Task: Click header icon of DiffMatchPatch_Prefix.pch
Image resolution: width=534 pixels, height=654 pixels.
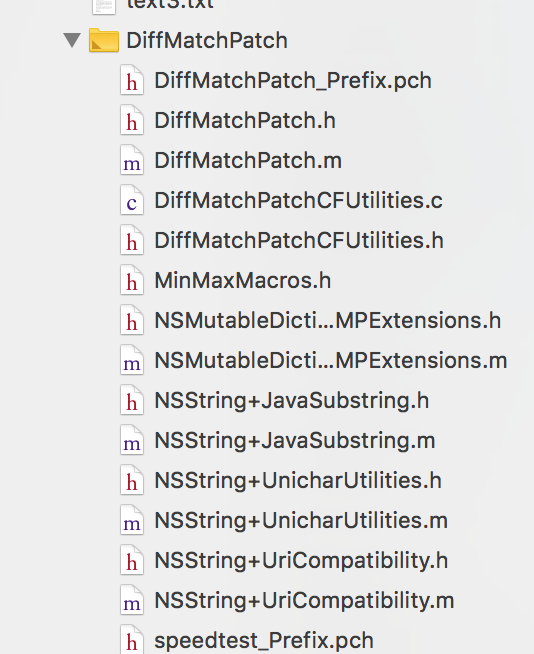Action: (x=132, y=80)
